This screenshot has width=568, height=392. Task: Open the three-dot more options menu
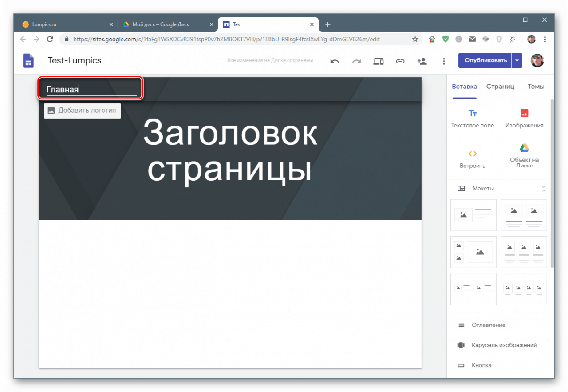(x=444, y=61)
